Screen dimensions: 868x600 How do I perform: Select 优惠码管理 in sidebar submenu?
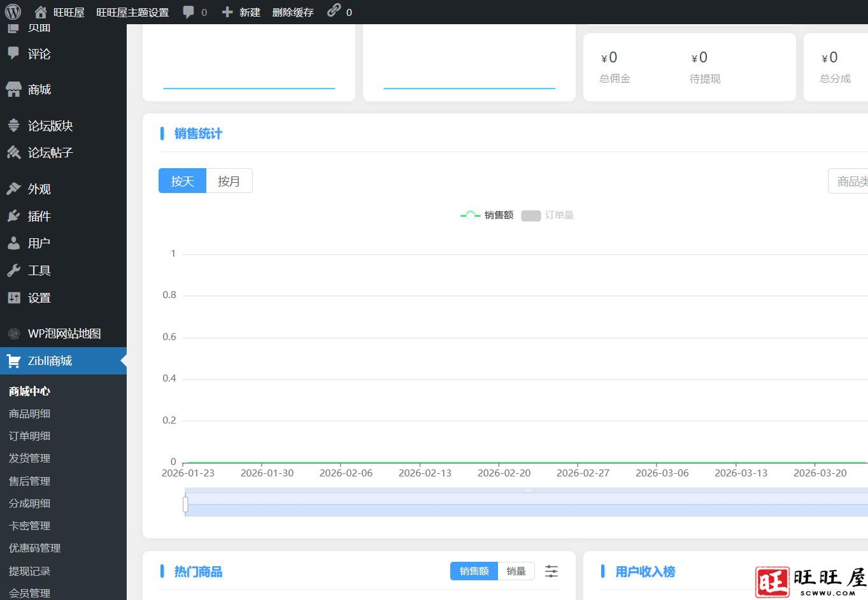[34, 548]
